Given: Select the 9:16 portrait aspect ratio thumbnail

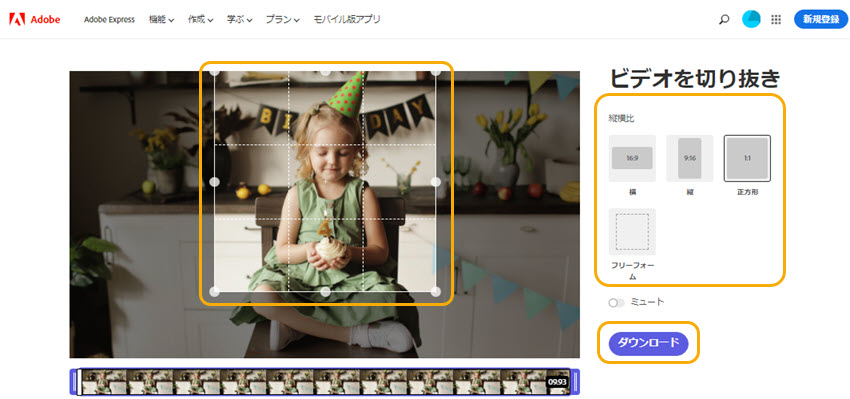Looking at the screenshot, I should (x=690, y=158).
